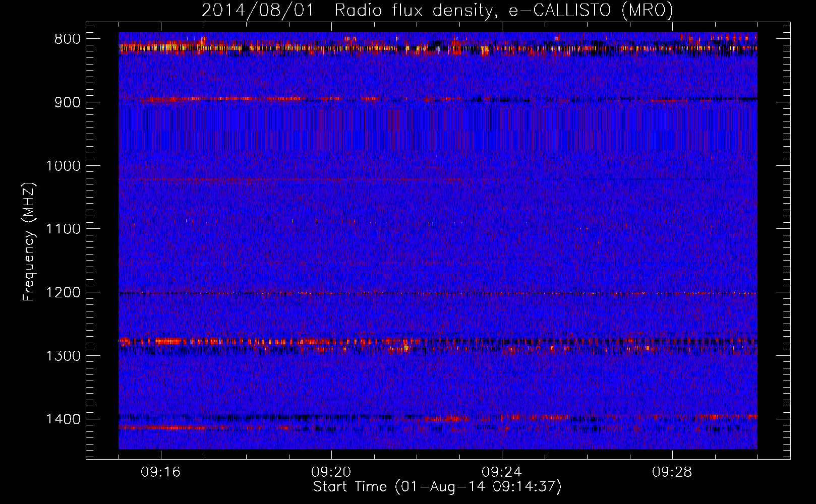This screenshot has width=816, height=504.
Task: Click the '1200' frequency axis label
Action: click(x=64, y=292)
